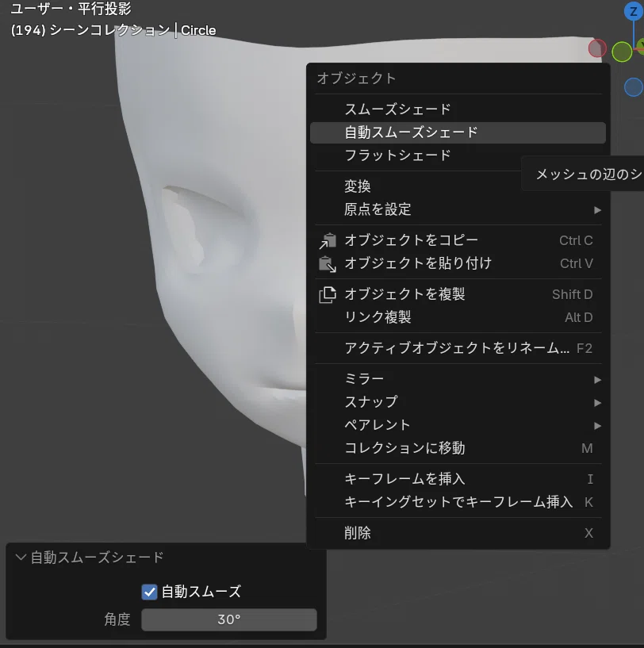This screenshot has height=648, width=644.
Task: Expand the スナップ submenu
Action: 458,402
